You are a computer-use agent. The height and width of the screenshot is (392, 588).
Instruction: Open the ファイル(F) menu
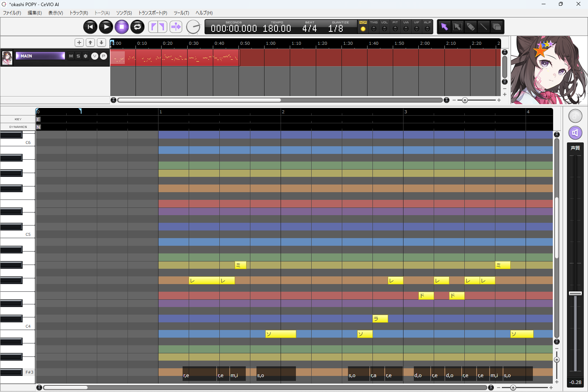click(x=12, y=13)
